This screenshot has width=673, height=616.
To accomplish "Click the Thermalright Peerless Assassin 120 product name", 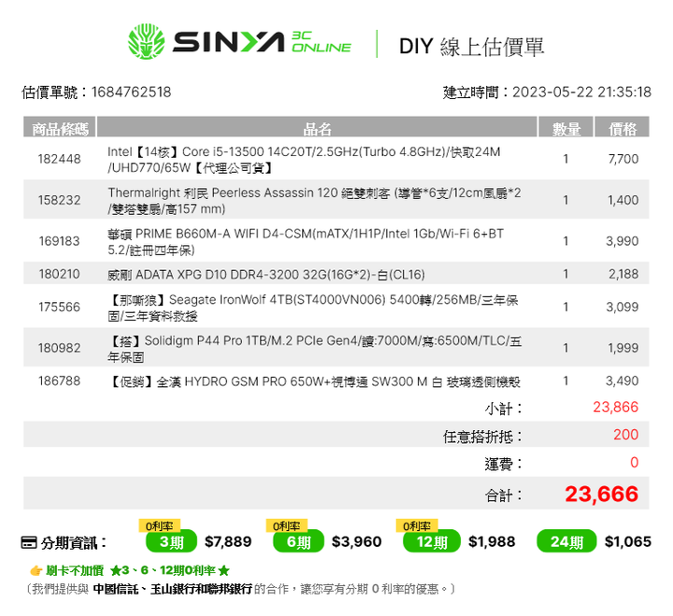I will [x=314, y=201].
